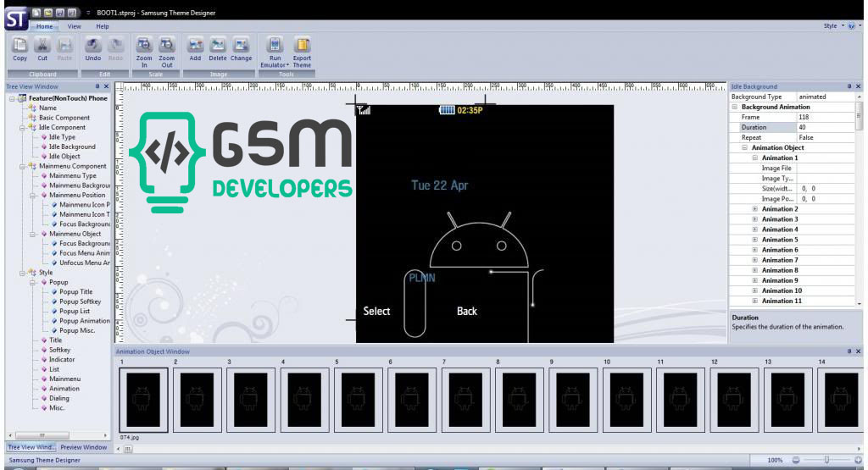Screen dimensions: 868x470
Task: Edit the Duration value field 40
Action: pyautogui.click(x=826, y=127)
